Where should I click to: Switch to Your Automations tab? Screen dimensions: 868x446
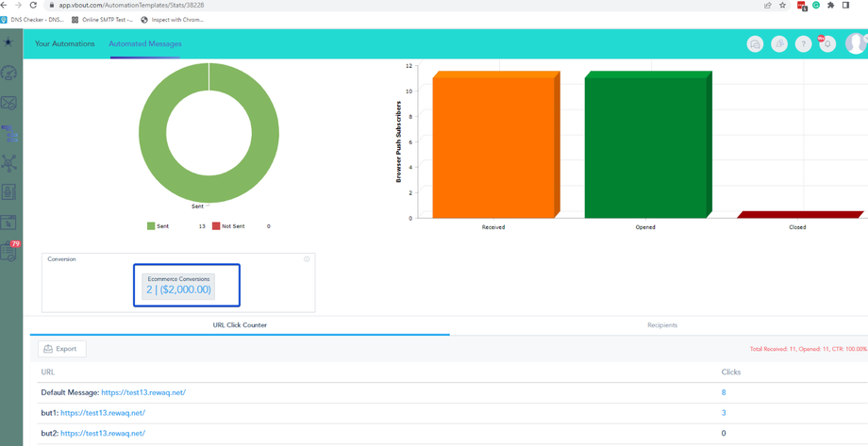pos(65,43)
